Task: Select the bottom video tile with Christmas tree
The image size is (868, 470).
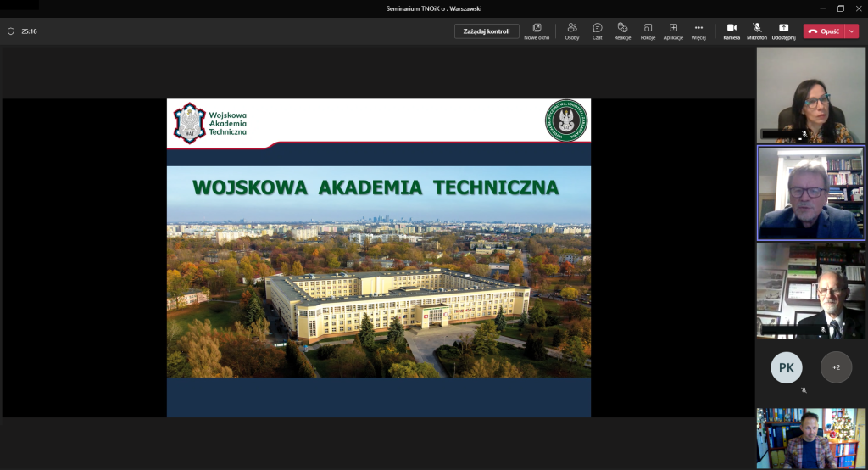Action: [810, 439]
